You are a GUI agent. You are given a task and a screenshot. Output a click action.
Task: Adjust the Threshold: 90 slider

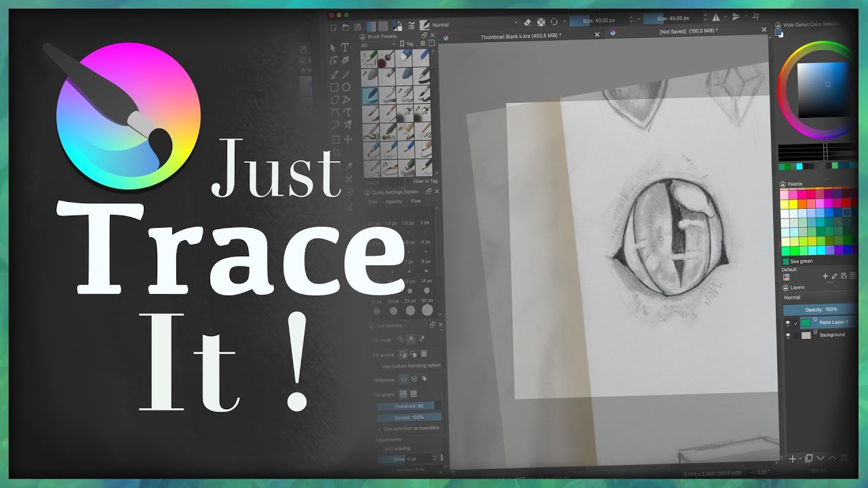(x=409, y=406)
